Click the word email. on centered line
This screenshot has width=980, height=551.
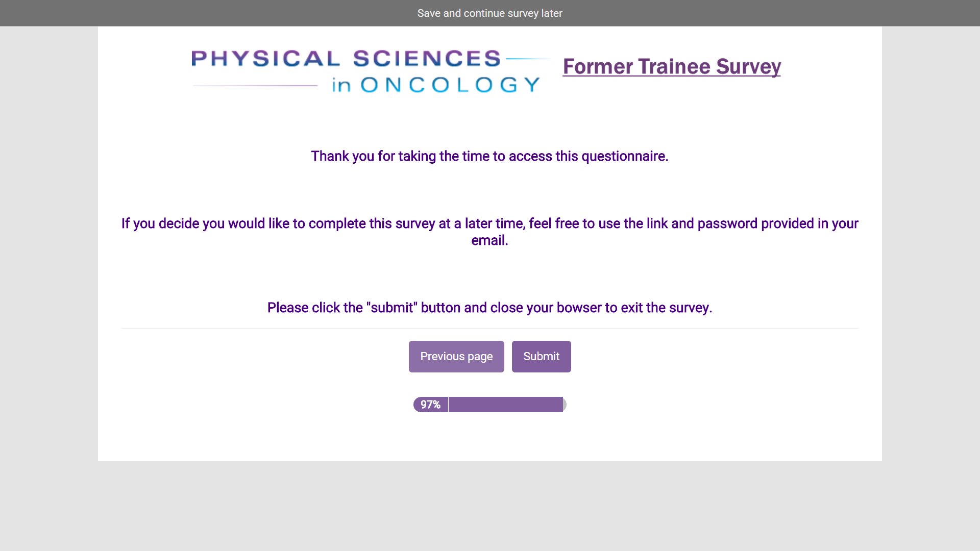489,240
